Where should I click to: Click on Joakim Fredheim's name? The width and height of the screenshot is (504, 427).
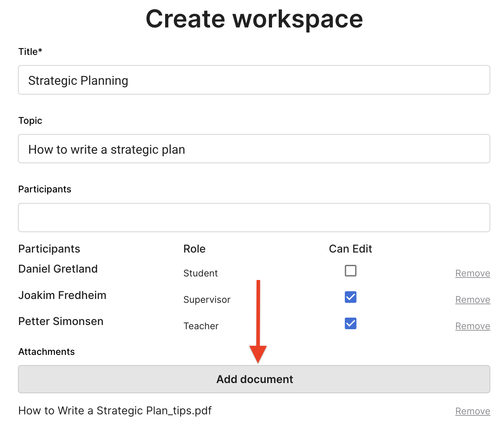(x=62, y=295)
